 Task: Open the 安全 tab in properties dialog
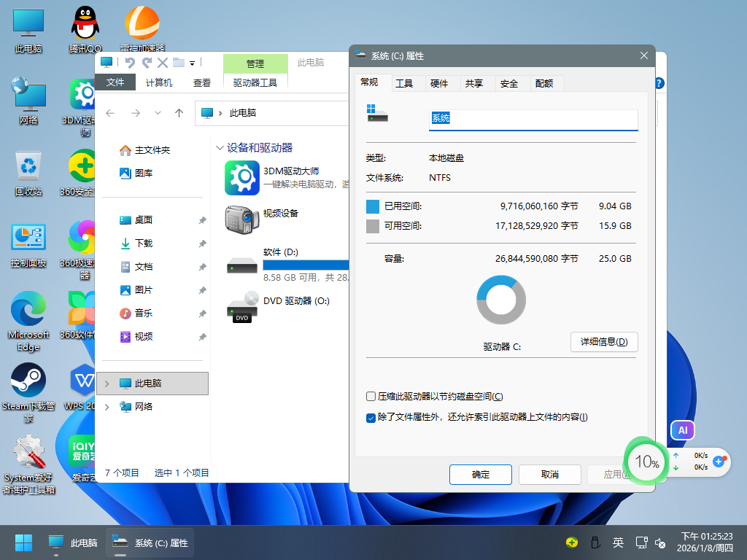click(509, 84)
